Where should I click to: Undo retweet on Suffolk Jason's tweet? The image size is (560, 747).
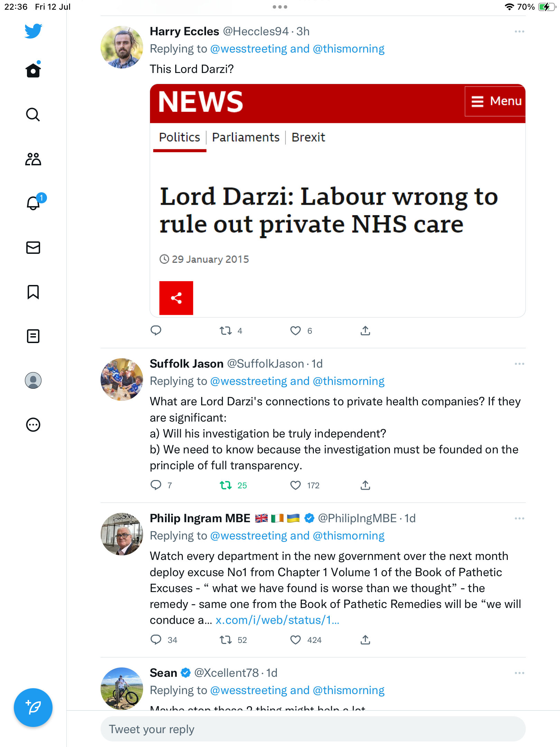pyautogui.click(x=226, y=485)
